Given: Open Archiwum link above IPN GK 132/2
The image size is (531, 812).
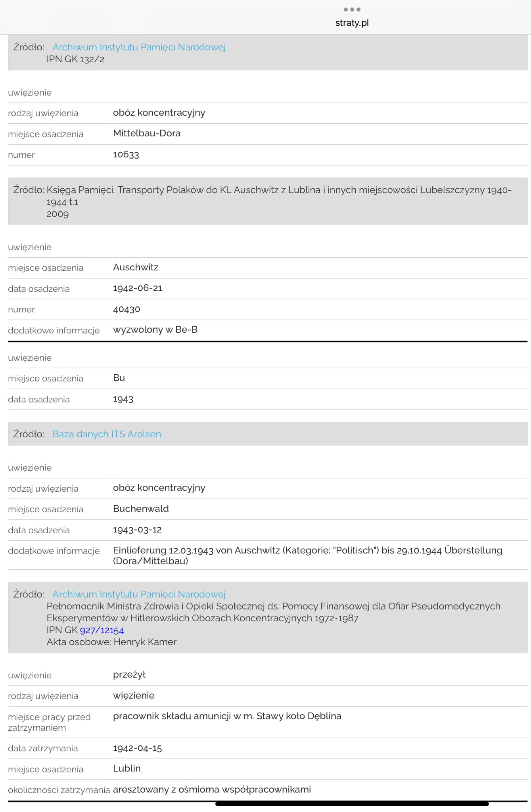Looking at the screenshot, I should [x=139, y=47].
